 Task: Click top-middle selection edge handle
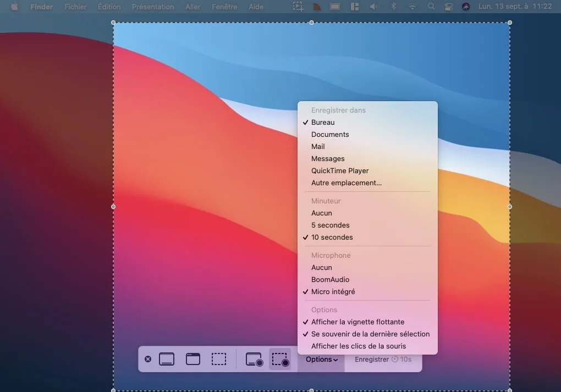tap(312, 23)
